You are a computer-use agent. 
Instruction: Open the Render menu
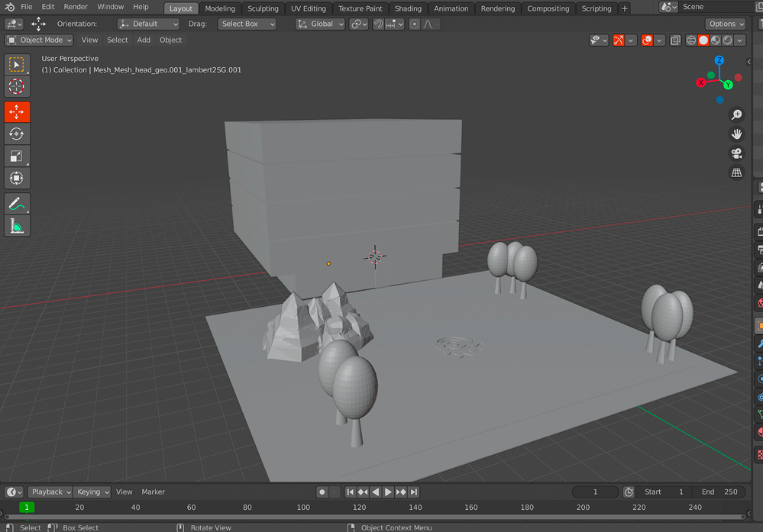pos(76,7)
